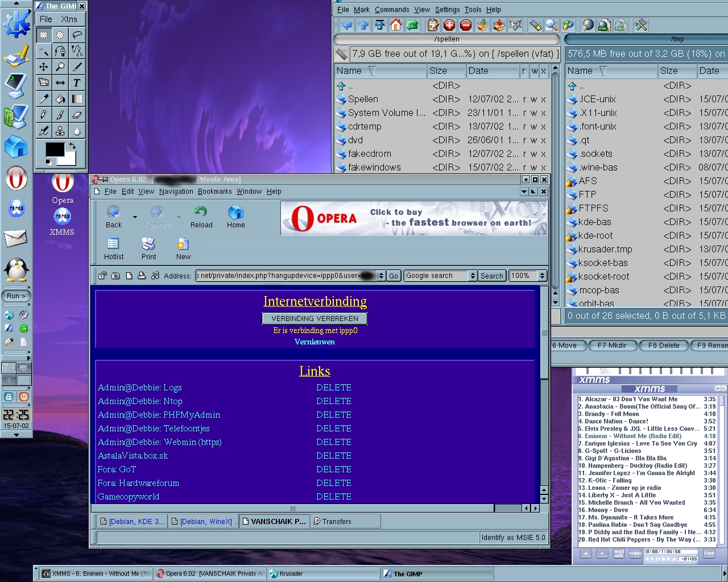Open Krusader's Mark menu
The image size is (728, 582).
[x=362, y=10]
